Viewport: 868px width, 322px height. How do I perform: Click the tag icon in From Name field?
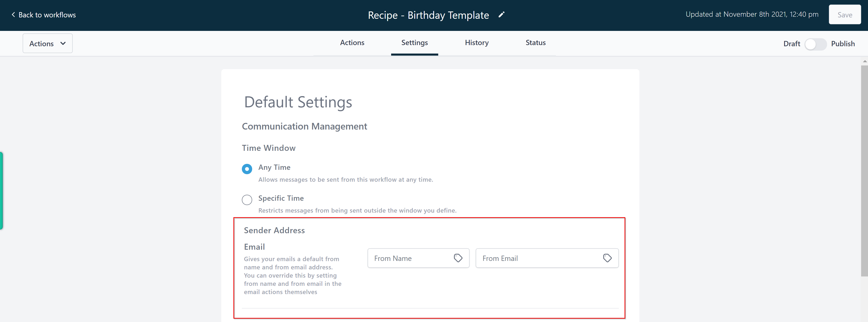tap(458, 258)
